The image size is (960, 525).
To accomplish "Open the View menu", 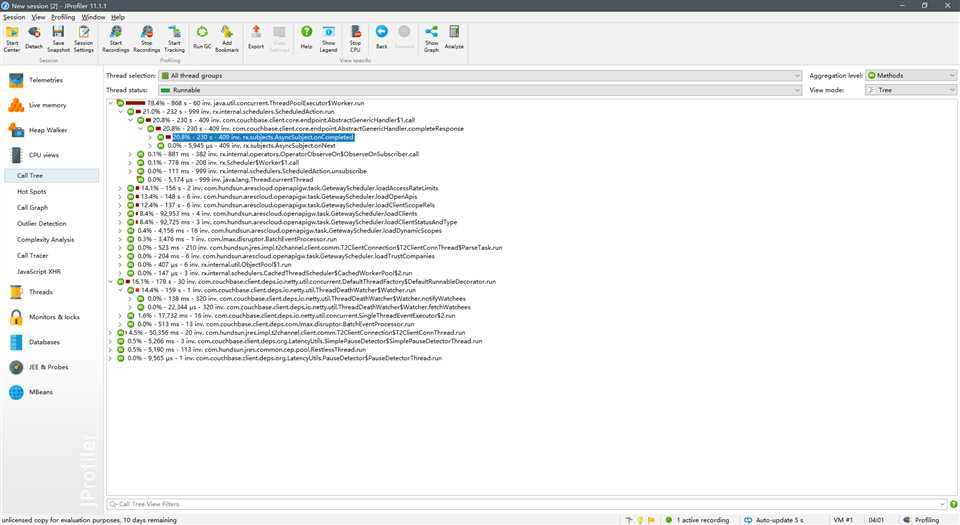I will [x=39, y=17].
